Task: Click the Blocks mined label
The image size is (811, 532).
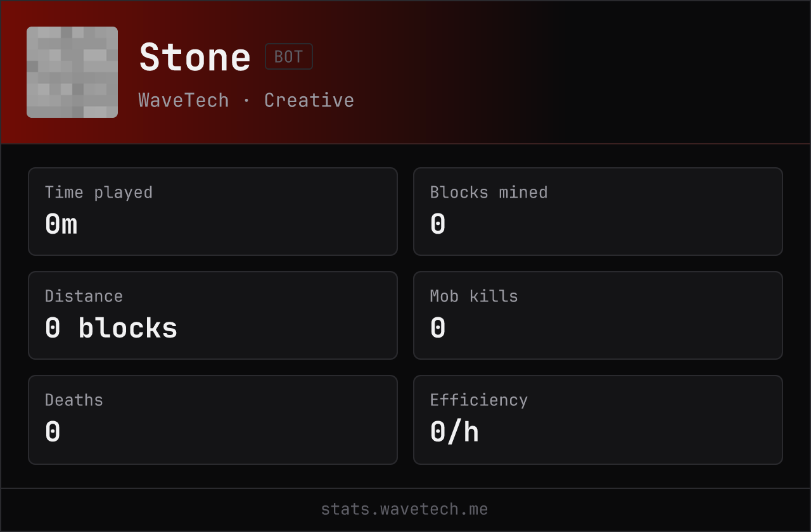Action: (489, 193)
